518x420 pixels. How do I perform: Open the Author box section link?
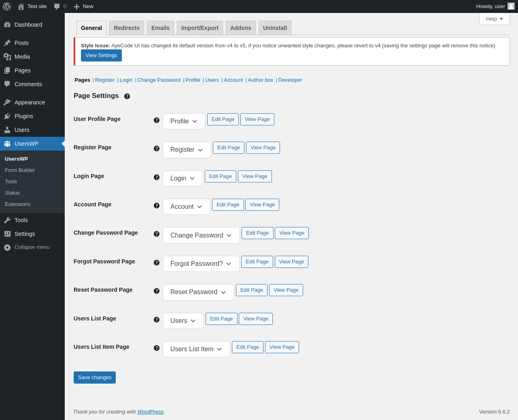coord(261,80)
